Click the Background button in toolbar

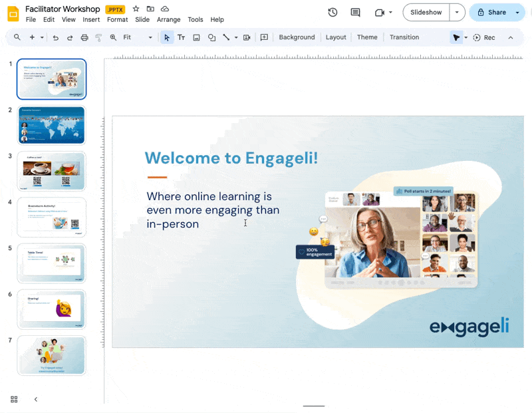click(297, 38)
